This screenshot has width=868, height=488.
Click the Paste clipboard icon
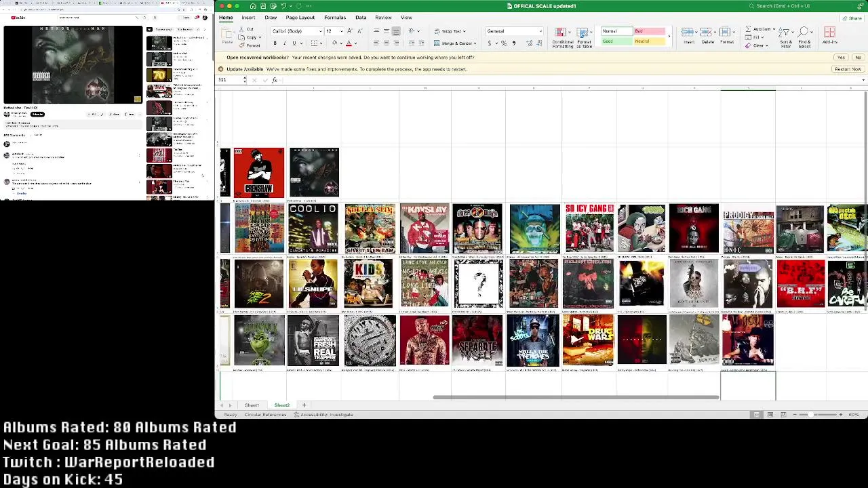227,34
